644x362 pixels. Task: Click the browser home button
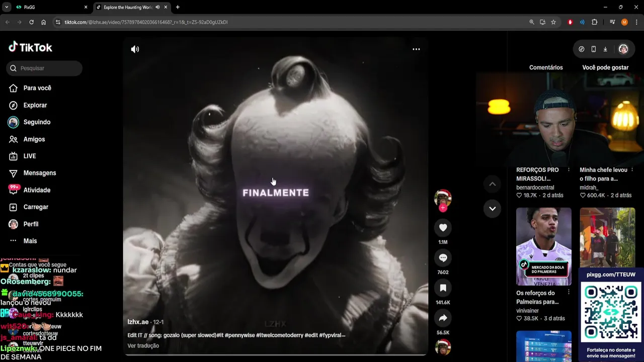pyautogui.click(x=44, y=22)
